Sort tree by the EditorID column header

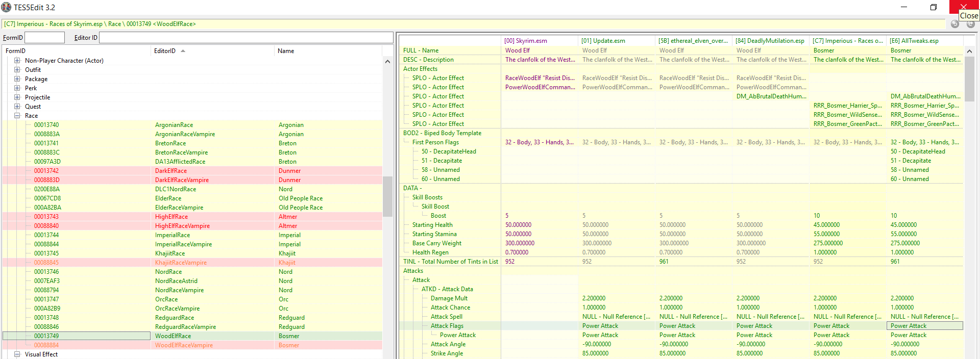coord(213,51)
